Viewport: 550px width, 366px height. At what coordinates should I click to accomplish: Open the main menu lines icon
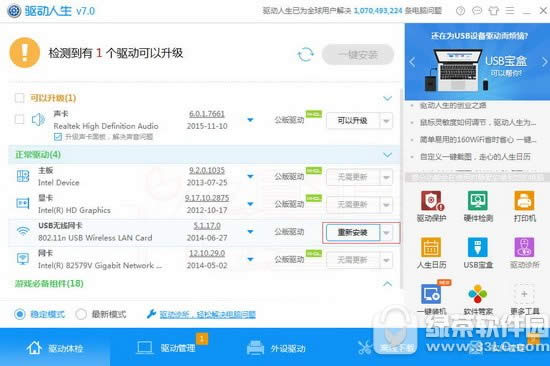tap(510, 11)
